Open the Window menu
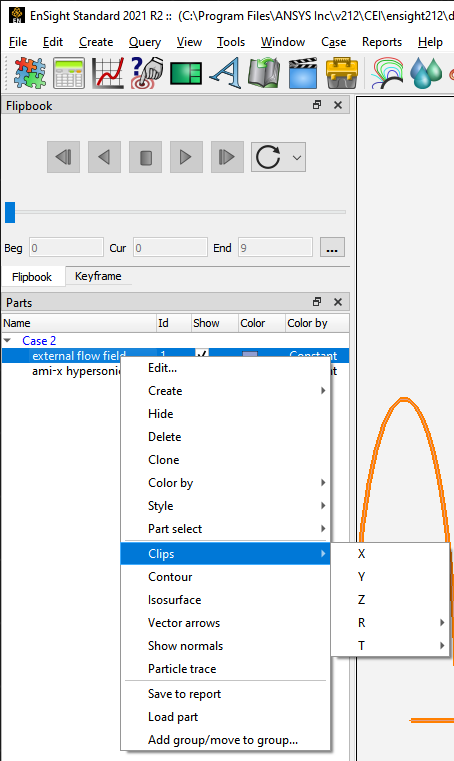Viewport: 454px width, 761px height. 283,42
